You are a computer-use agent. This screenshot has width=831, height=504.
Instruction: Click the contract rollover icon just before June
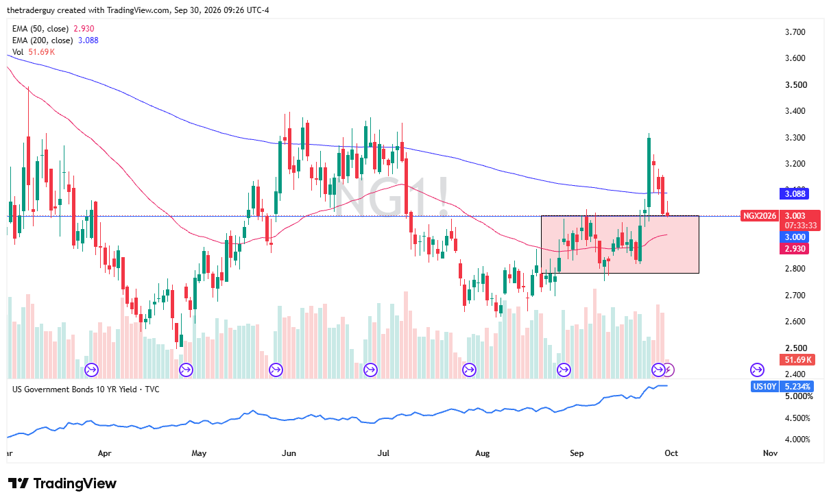276,370
